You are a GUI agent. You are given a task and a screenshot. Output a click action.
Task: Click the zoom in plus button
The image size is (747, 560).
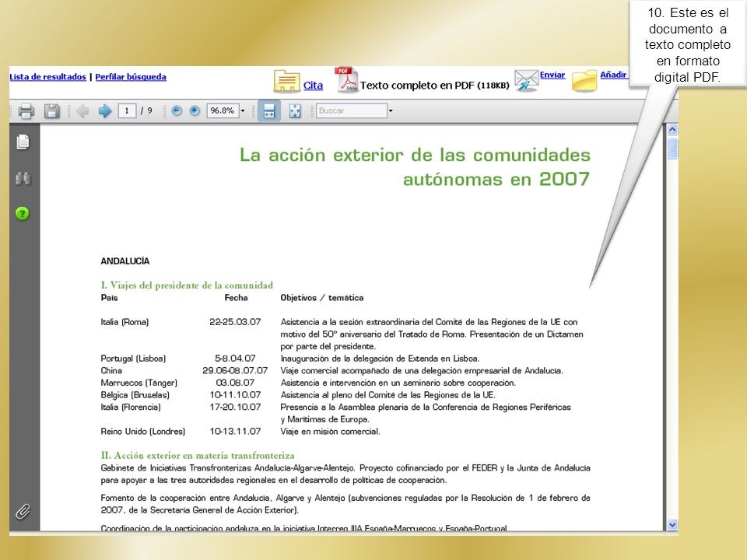coord(195,110)
